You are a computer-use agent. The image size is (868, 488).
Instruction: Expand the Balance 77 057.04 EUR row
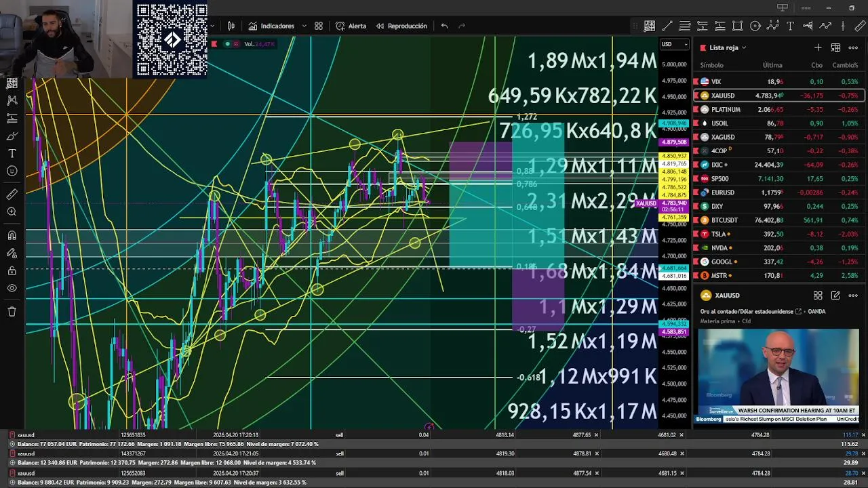(x=12, y=444)
